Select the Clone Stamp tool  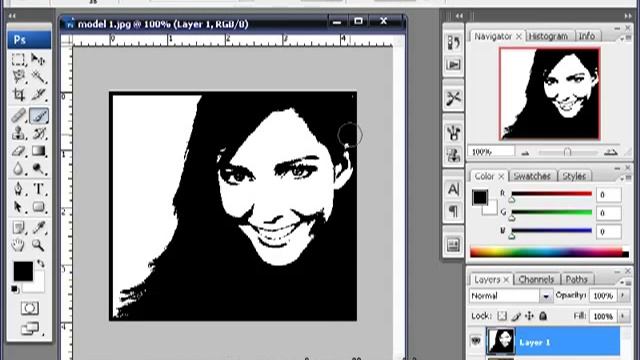(x=18, y=133)
